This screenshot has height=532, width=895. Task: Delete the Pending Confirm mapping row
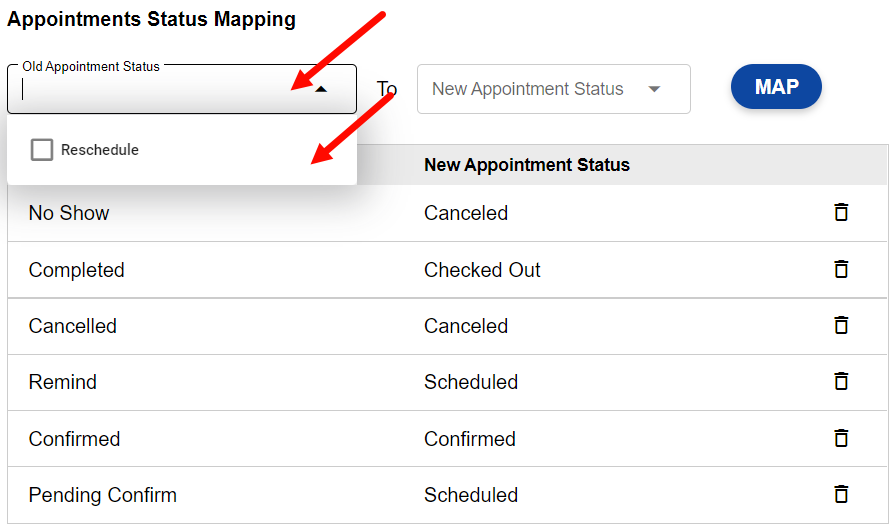[x=841, y=494]
